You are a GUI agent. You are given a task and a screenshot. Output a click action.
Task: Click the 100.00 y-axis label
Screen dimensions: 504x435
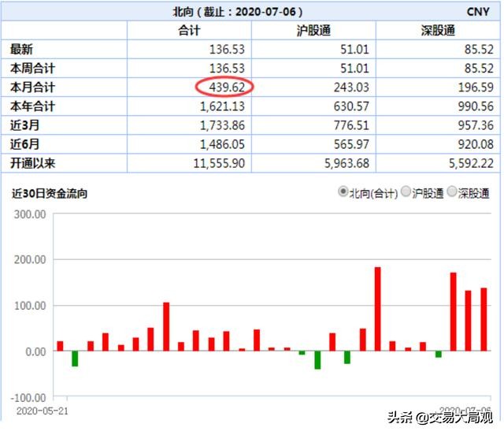click(x=30, y=306)
